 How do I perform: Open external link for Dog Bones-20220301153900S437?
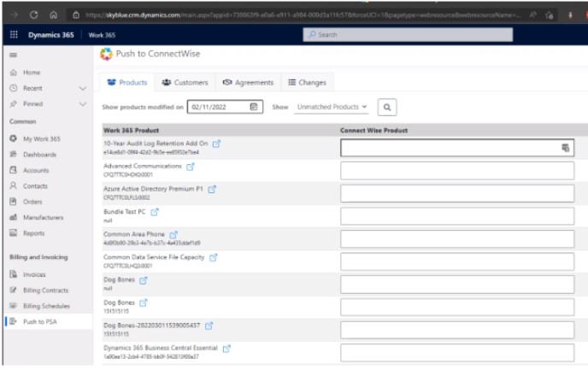(x=209, y=326)
